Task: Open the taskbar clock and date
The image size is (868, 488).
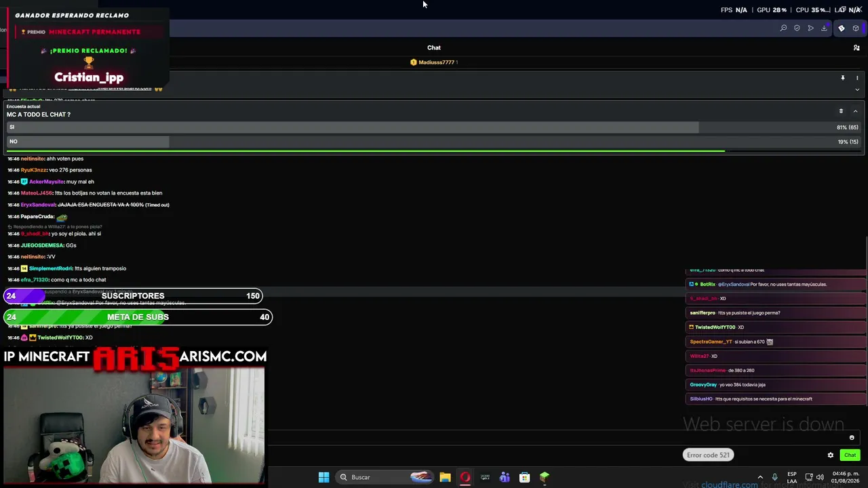Action: click(846, 477)
